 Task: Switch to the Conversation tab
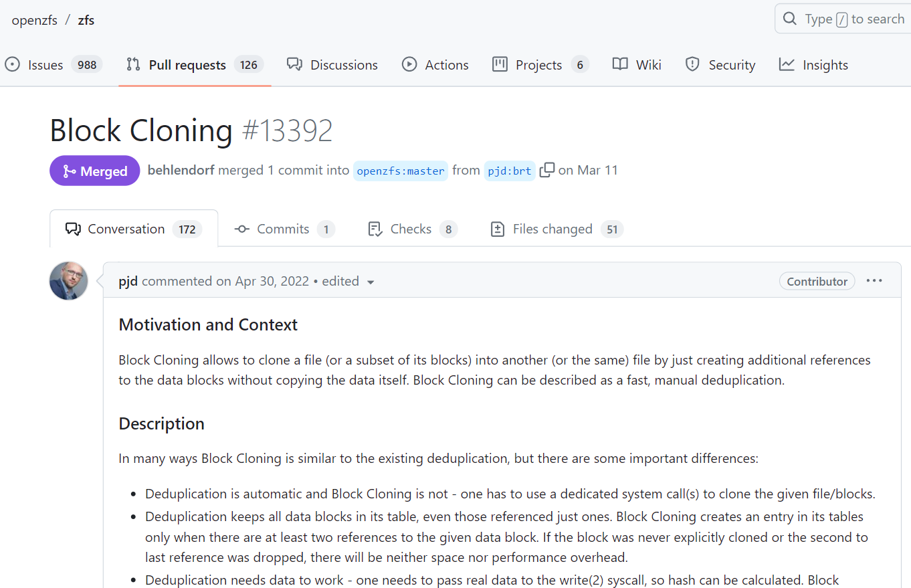(134, 229)
